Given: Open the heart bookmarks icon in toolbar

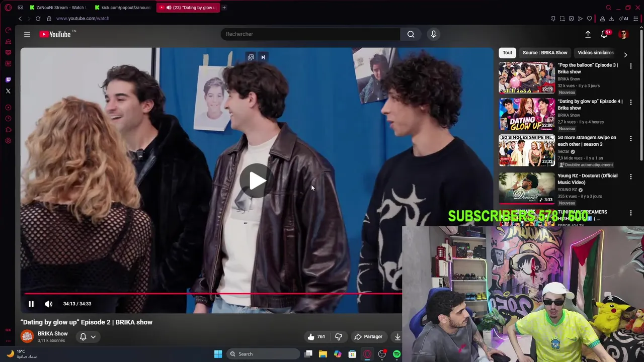Looking at the screenshot, I should [589, 19].
